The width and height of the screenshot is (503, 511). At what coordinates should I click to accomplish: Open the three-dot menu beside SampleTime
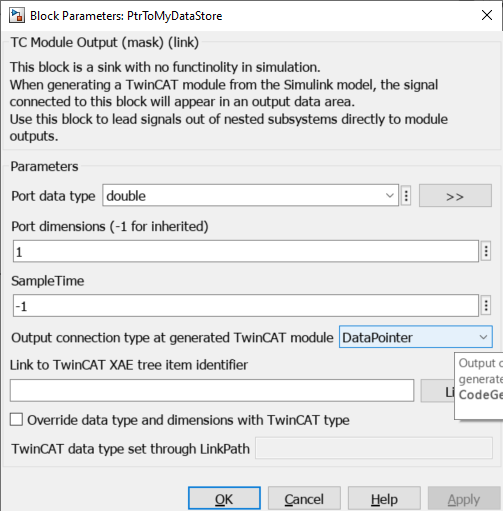[x=486, y=305]
